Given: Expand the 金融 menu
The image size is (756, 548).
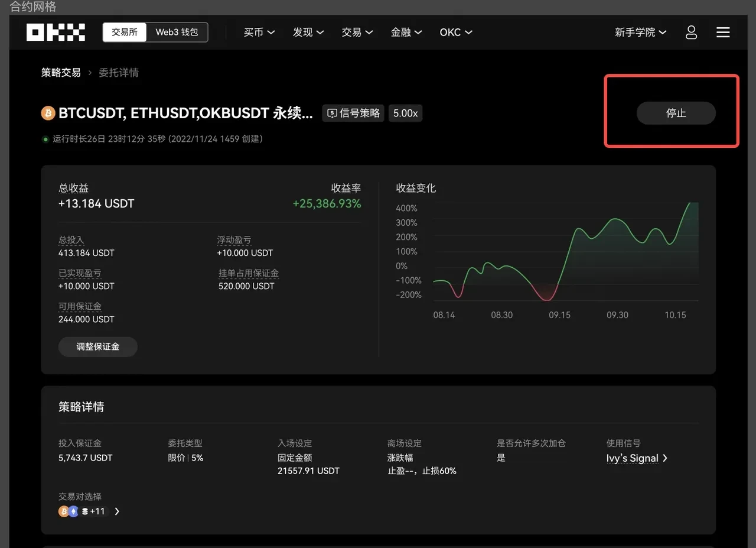Looking at the screenshot, I should tap(406, 32).
